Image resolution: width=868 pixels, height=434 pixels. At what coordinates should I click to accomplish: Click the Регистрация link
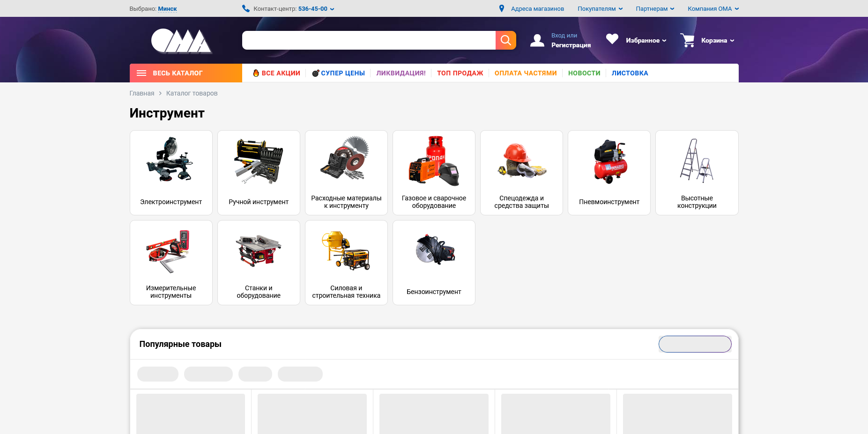[571, 45]
